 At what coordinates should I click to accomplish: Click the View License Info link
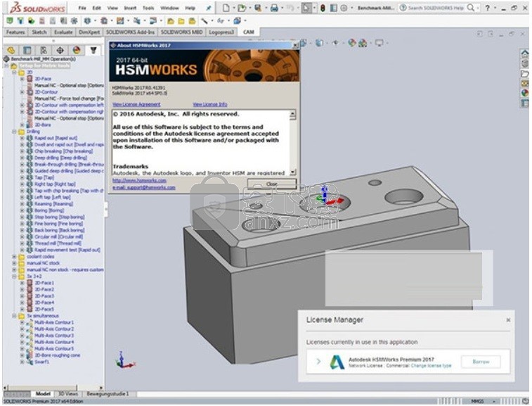point(210,104)
